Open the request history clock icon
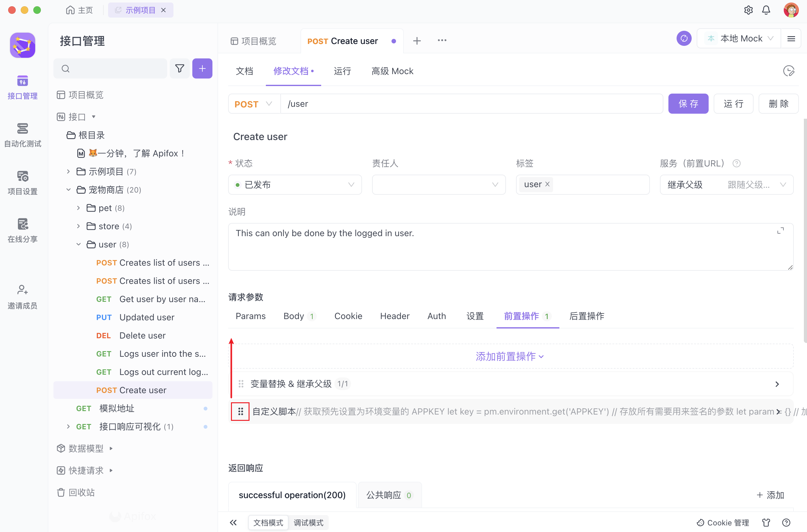 (x=789, y=71)
